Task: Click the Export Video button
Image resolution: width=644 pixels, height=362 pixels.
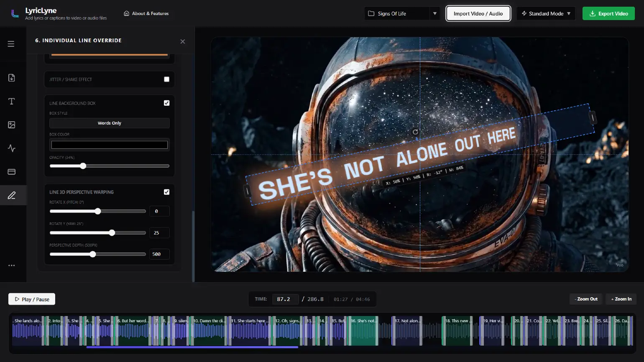Action: [x=608, y=14]
